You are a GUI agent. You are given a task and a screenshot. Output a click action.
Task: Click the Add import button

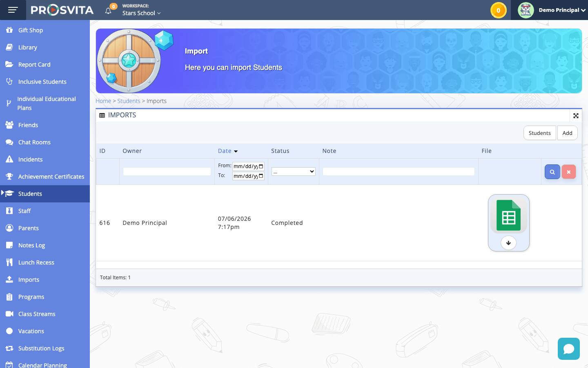click(x=567, y=133)
